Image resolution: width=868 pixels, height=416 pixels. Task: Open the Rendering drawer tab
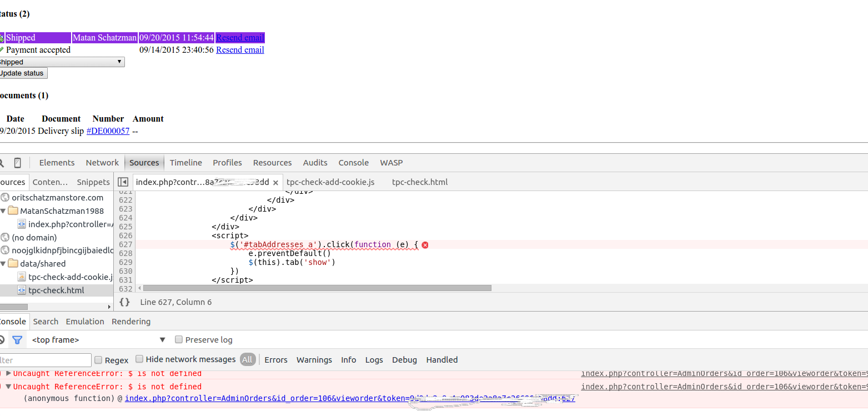coord(131,322)
